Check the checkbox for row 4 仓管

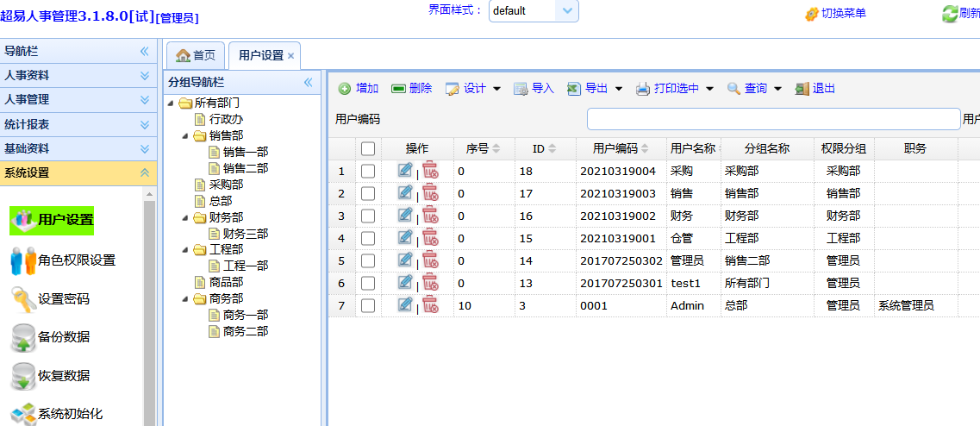coord(368,238)
